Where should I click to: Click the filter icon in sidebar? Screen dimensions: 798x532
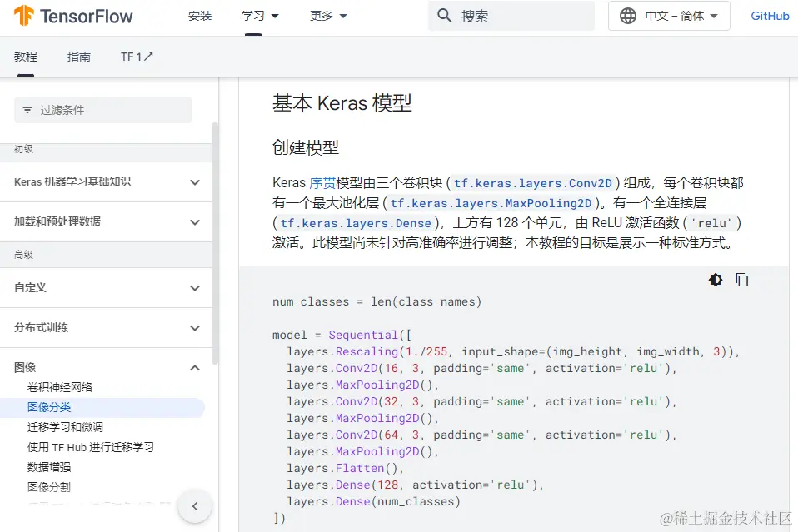click(x=27, y=110)
